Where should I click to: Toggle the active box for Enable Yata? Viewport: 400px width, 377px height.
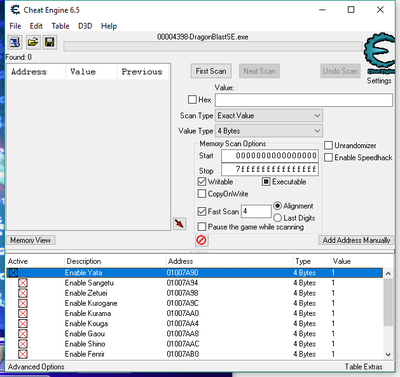[x=13, y=273]
